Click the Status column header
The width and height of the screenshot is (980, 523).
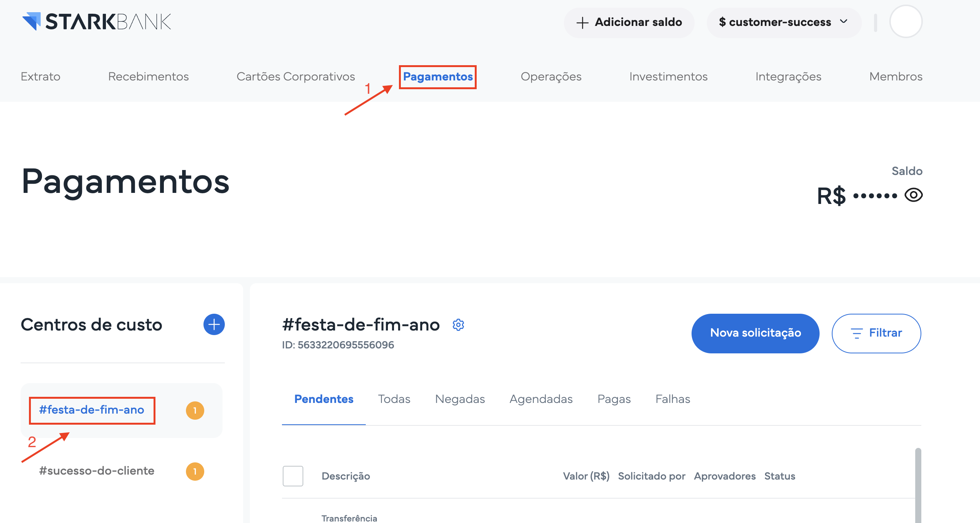pyautogui.click(x=780, y=476)
